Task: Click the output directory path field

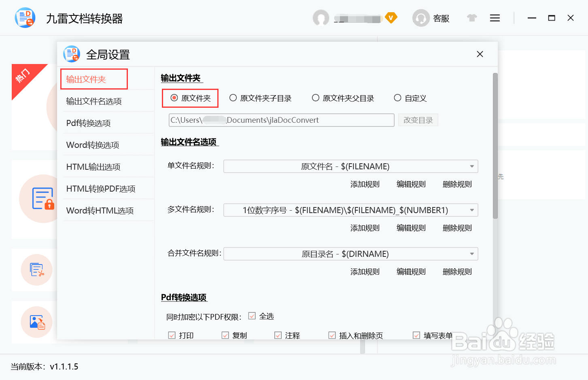Action: (x=282, y=120)
